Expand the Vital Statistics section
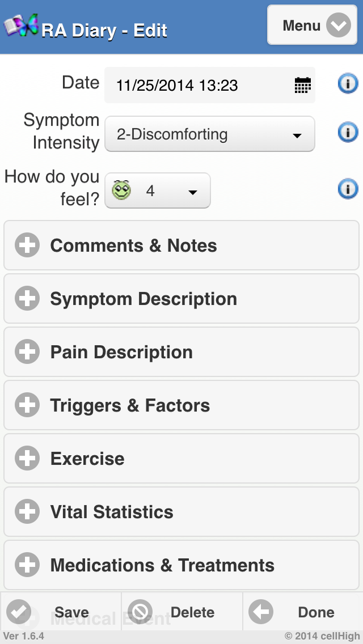Image resolution: width=363 pixels, height=644 pixels. point(181,512)
